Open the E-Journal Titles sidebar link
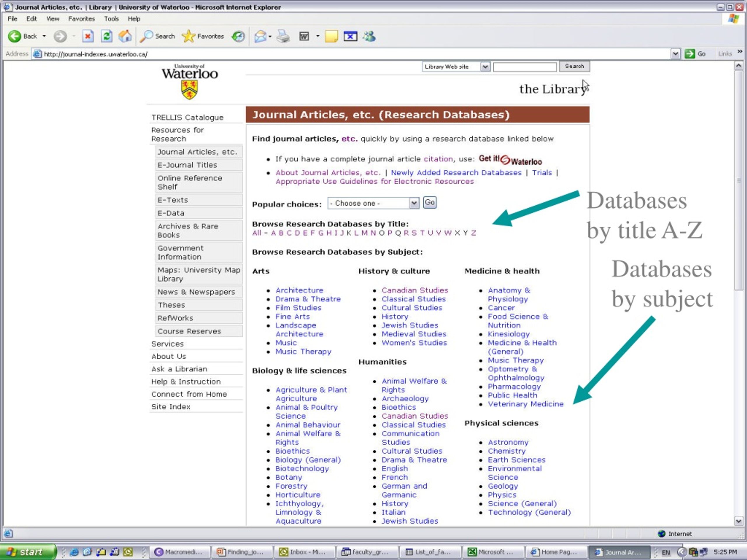 [187, 165]
